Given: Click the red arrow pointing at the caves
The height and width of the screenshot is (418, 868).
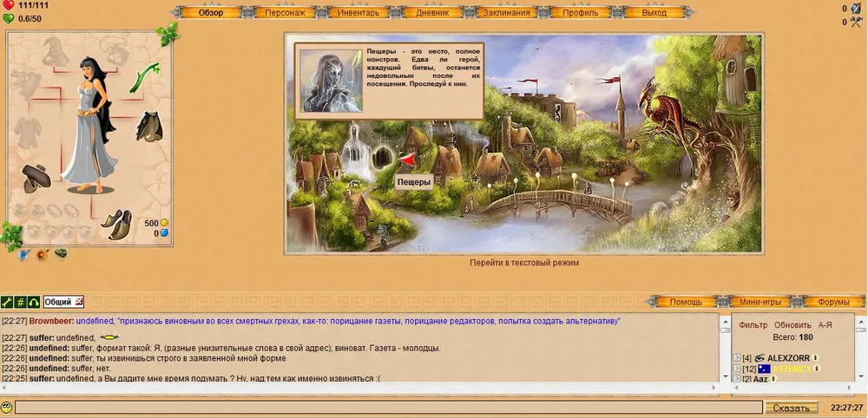Looking at the screenshot, I should pyautogui.click(x=407, y=160).
